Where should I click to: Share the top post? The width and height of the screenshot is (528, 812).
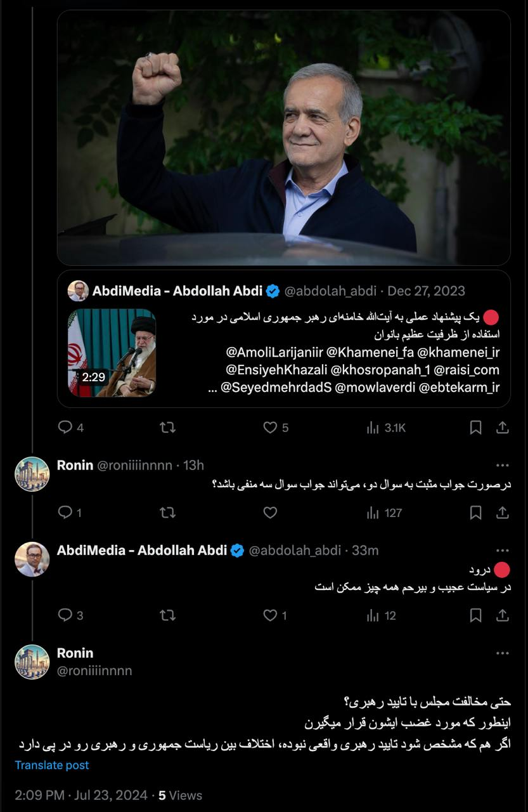[x=502, y=428]
